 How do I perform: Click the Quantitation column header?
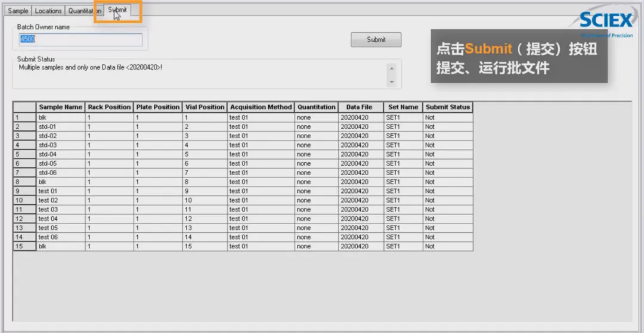click(316, 107)
